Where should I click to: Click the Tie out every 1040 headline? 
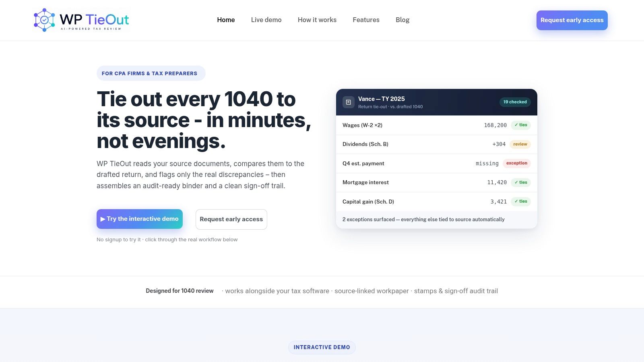[204, 120]
